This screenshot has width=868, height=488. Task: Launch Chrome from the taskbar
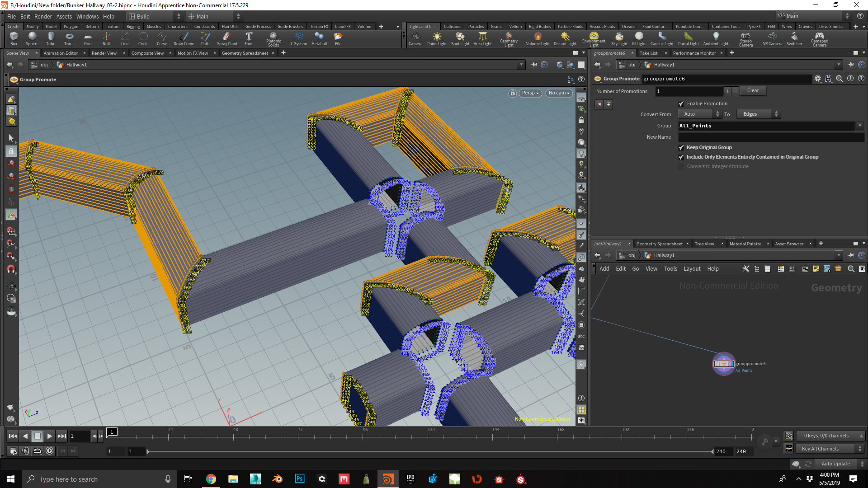pos(211,479)
